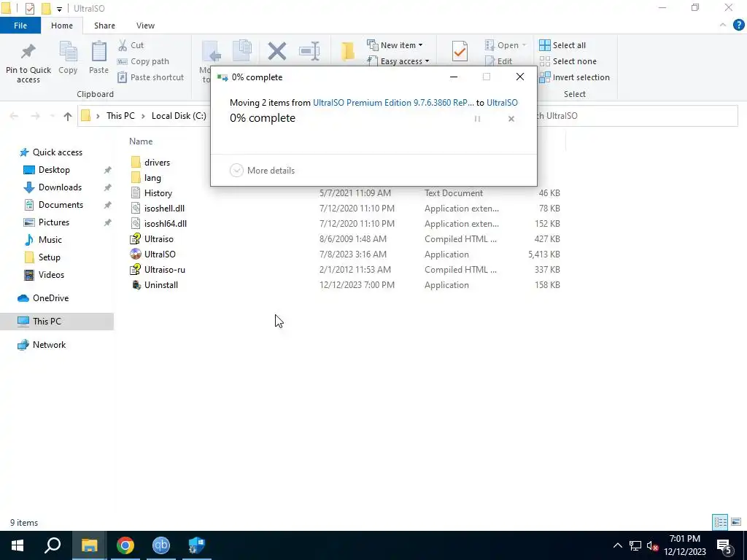Click the blue Help question icon

tap(738, 26)
